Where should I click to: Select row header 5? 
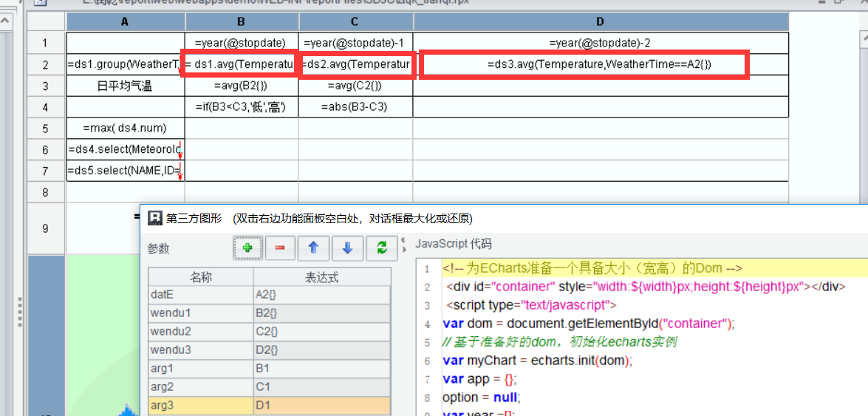click(46, 129)
